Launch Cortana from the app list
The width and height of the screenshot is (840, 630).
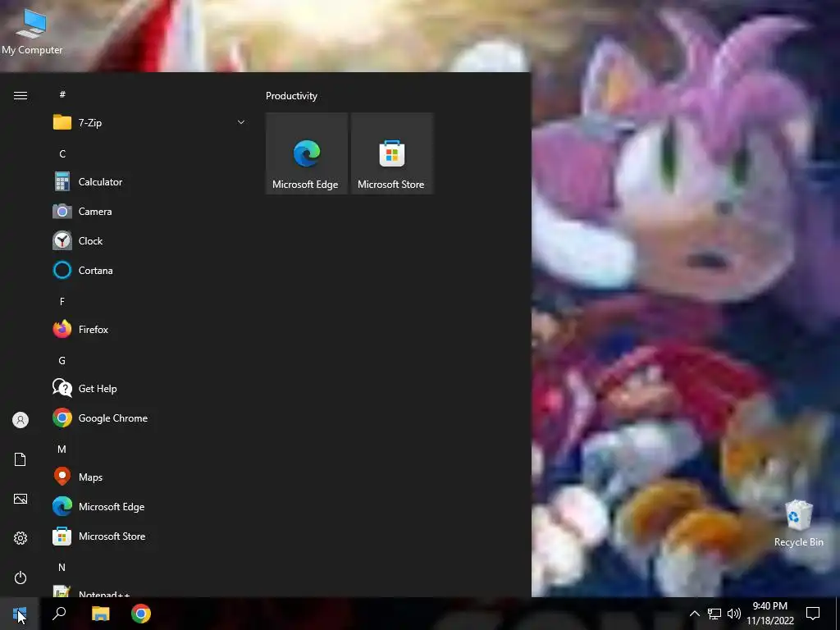(x=149, y=271)
